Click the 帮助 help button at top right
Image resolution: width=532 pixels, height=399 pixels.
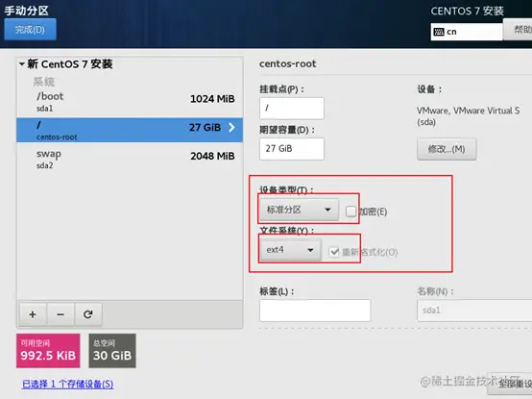pos(518,30)
